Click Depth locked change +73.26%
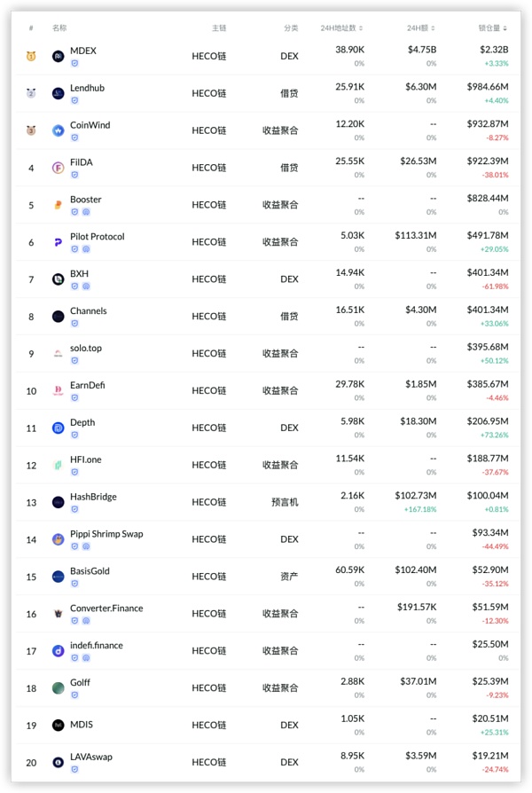 tap(495, 435)
